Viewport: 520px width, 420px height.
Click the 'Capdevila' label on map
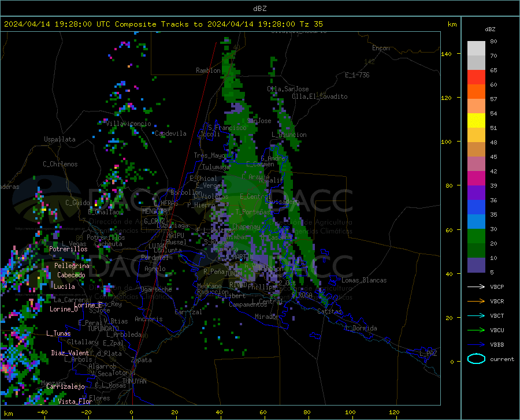[170, 133]
